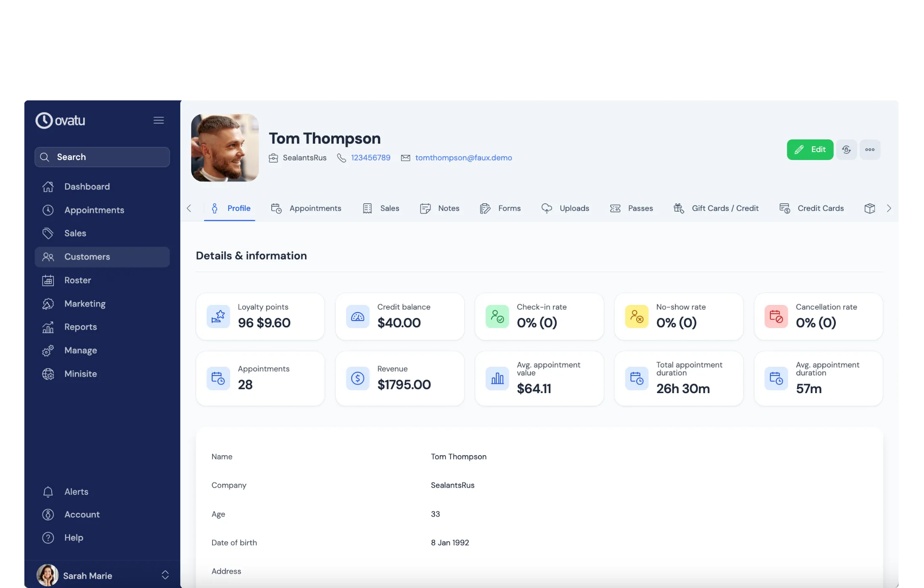Open the customer options menu via the ellipsis icon
924x588 pixels.
point(870,150)
